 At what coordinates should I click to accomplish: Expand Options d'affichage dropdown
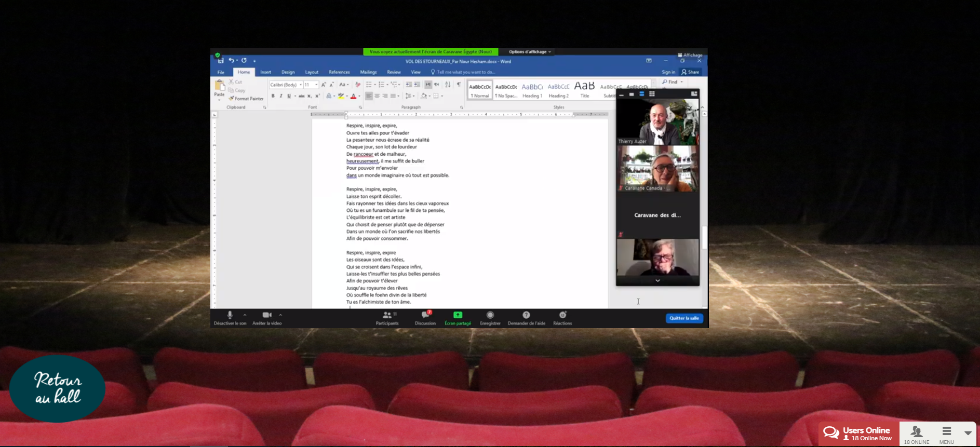(x=530, y=52)
